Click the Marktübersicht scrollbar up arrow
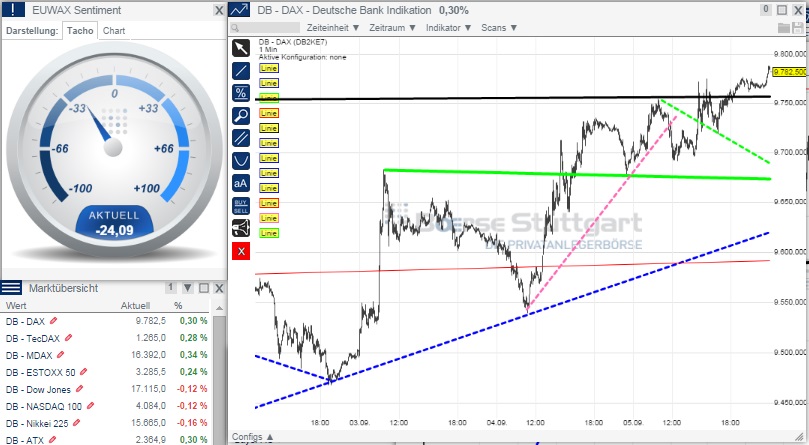The image size is (809, 445). [219, 308]
